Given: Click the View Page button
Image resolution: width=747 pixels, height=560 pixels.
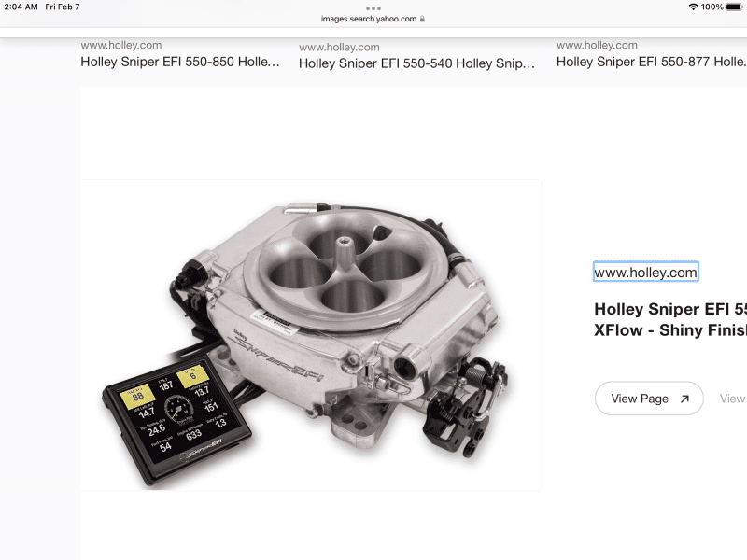Looking at the screenshot, I should pyautogui.click(x=649, y=399).
